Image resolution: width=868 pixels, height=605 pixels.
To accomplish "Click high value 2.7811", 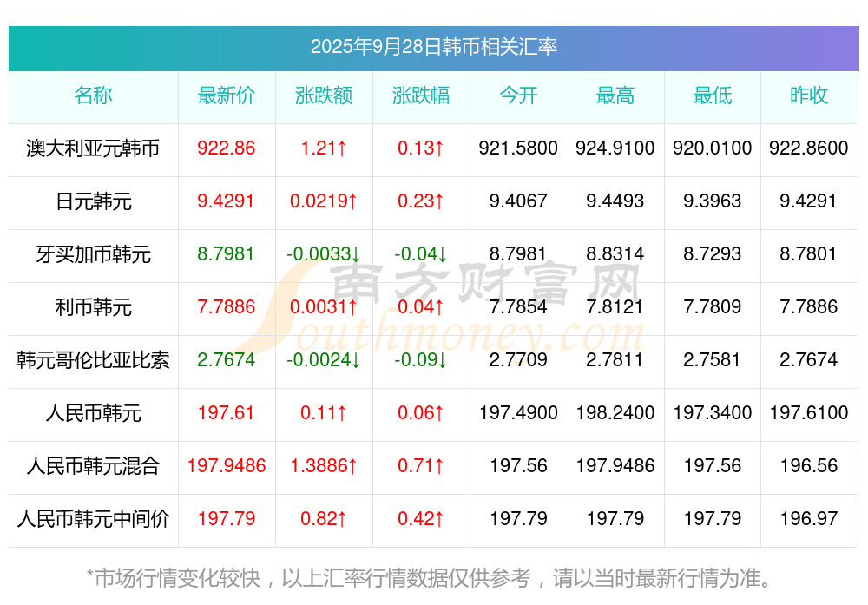I will [x=615, y=360].
